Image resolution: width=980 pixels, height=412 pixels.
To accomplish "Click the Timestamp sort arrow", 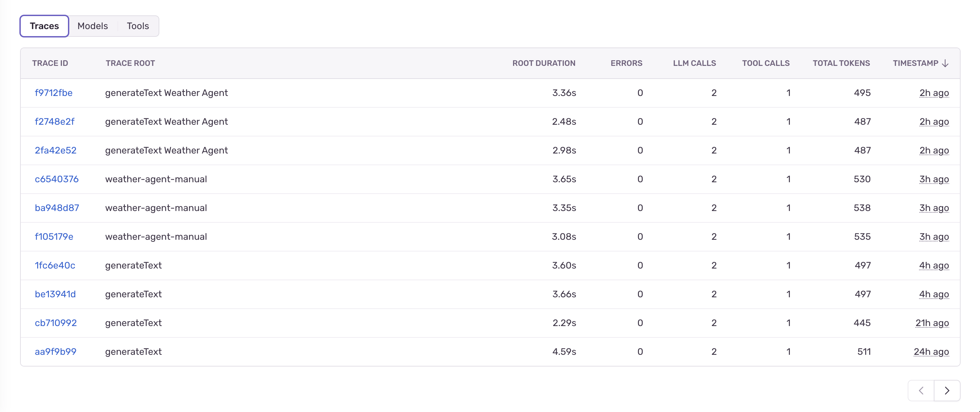I will coord(946,64).
